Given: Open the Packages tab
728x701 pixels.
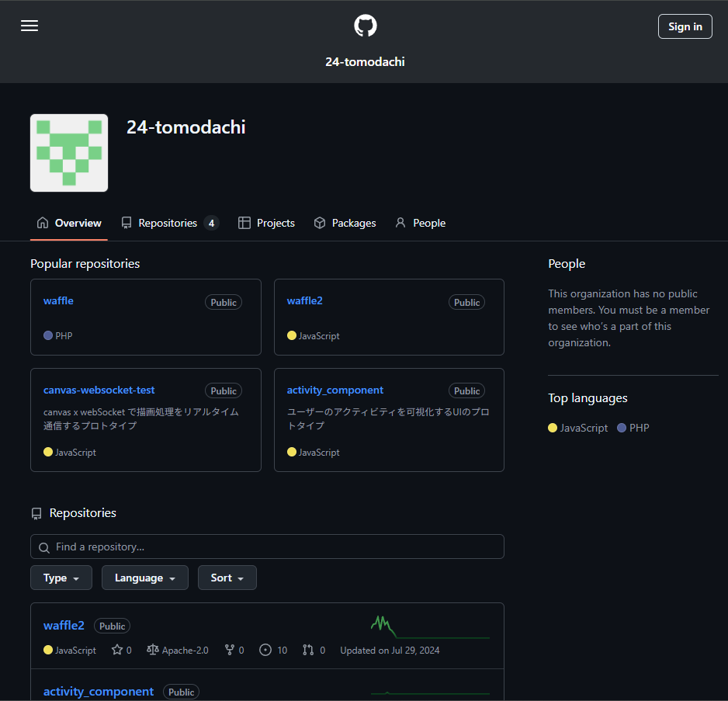Looking at the screenshot, I should [345, 223].
